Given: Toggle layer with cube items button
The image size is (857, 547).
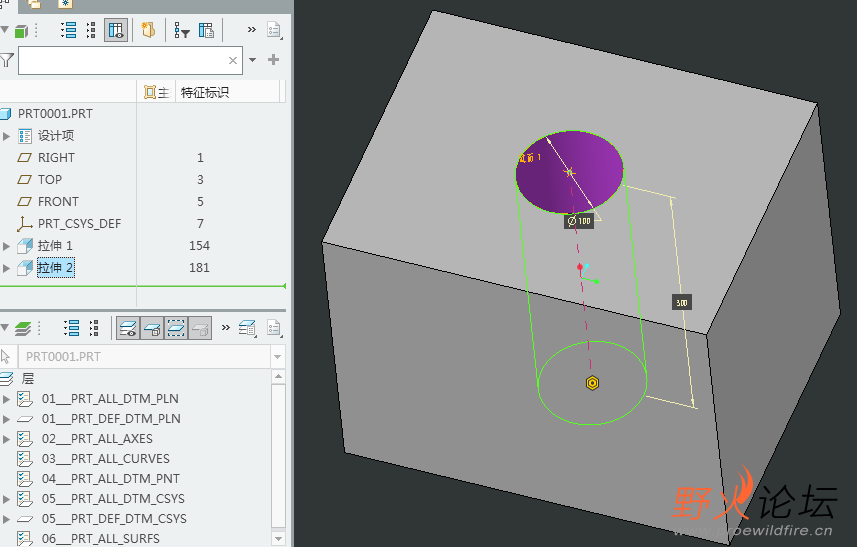Looking at the screenshot, I should tap(152, 328).
